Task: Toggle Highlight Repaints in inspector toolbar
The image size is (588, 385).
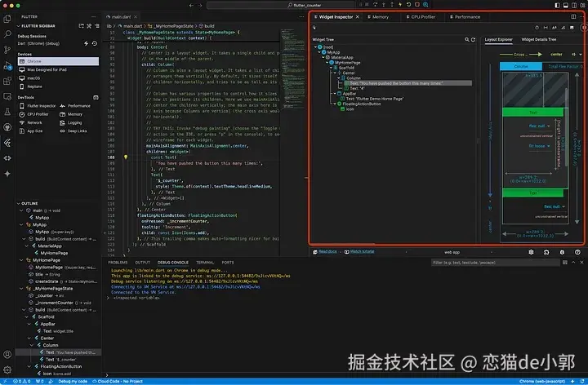Action: [563, 28]
